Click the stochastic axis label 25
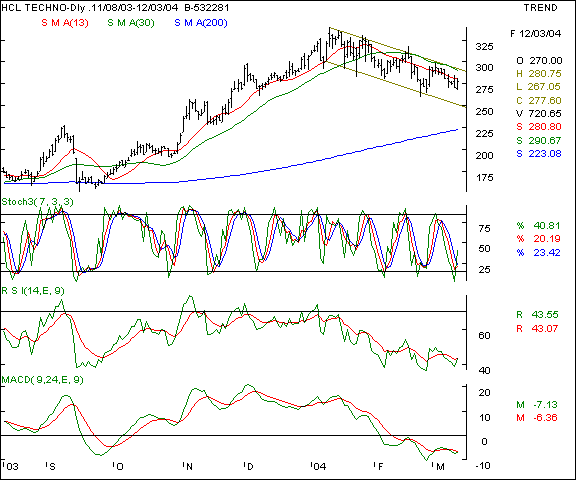The height and width of the screenshot is (480, 576). tap(485, 269)
